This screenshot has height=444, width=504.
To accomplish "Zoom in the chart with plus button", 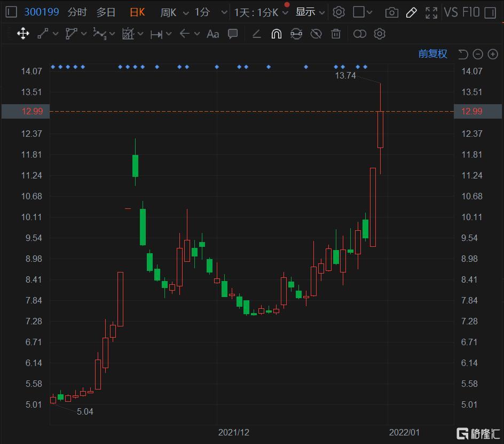I will click(x=493, y=54).
